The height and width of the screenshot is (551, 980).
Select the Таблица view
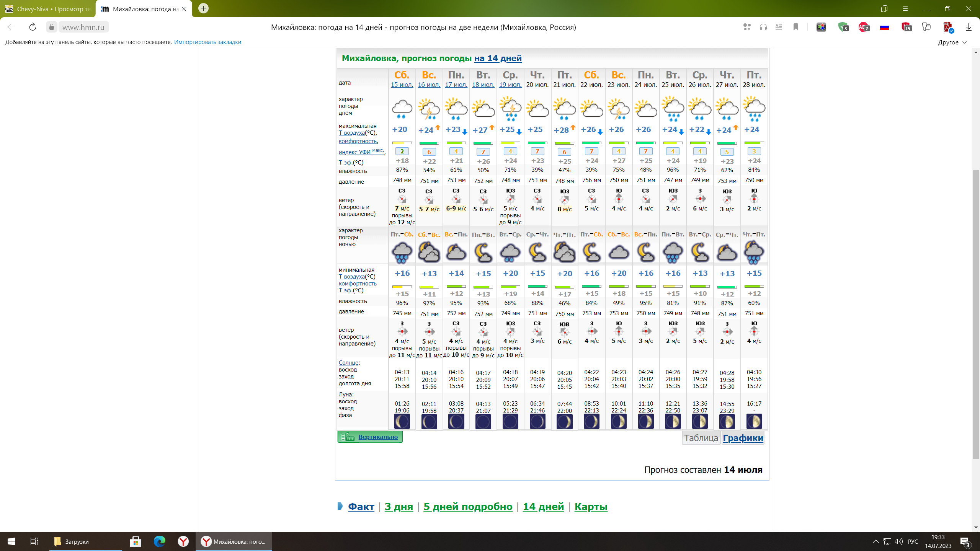pos(701,438)
